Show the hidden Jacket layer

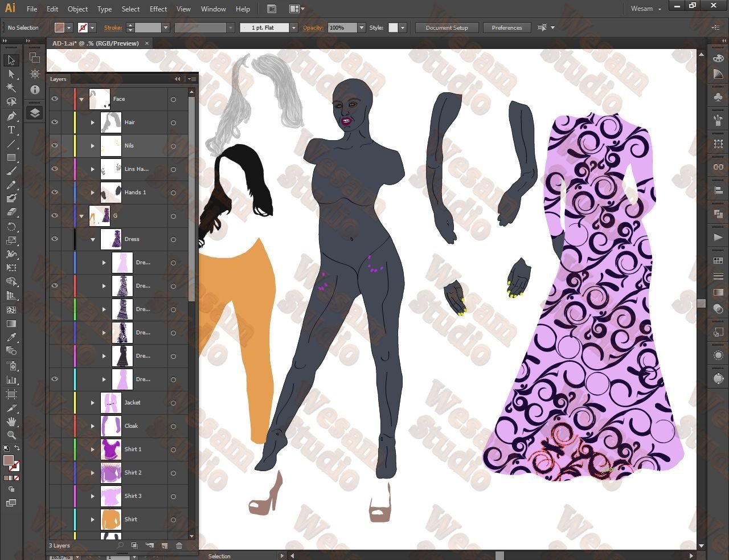point(55,403)
